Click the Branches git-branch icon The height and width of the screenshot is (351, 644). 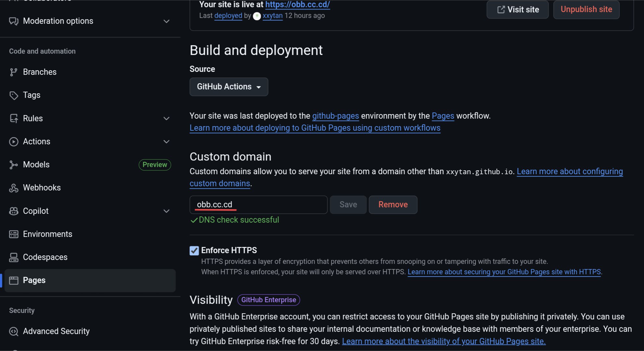13,72
